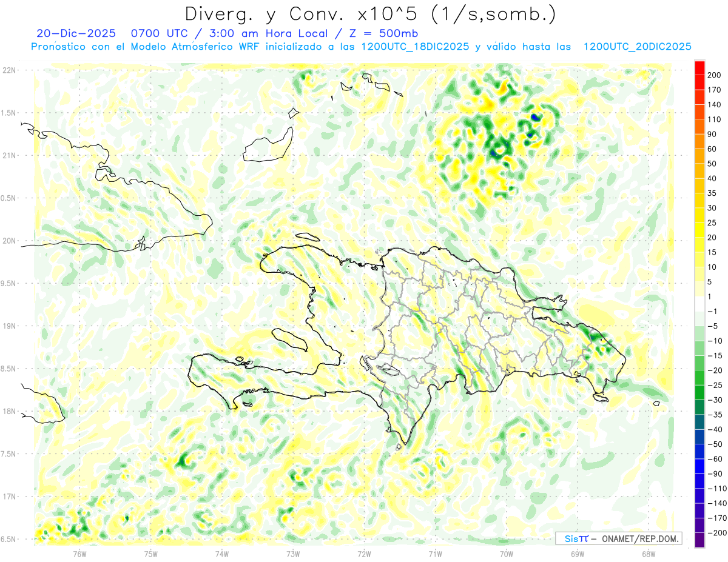Click the -5 color scale value

(x=712, y=326)
